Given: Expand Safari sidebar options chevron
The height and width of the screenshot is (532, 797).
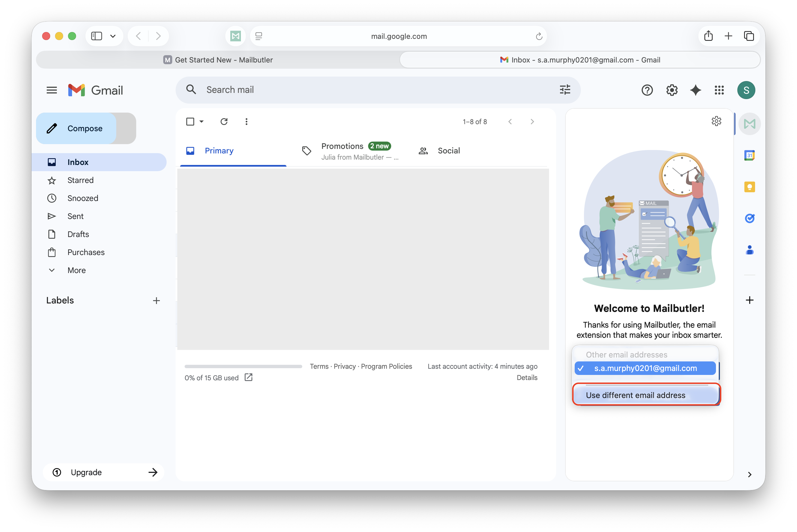Looking at the screenshot, I should [113, 36].
